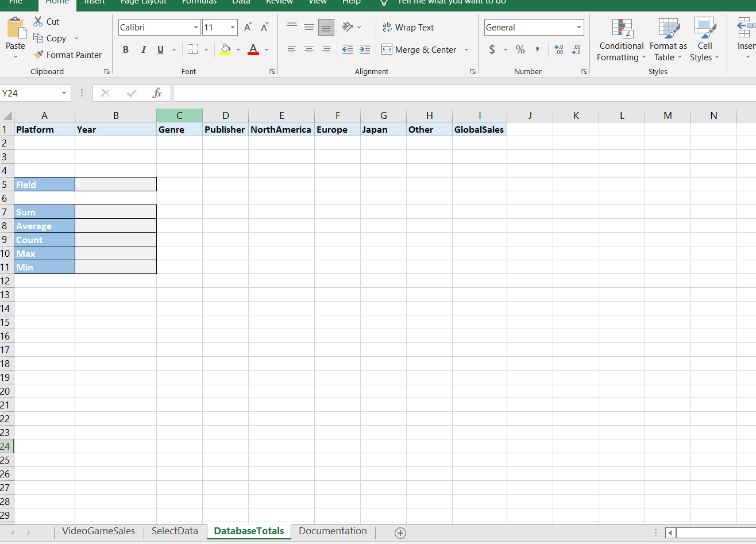Switch to the Formulas ribbon tab

coord(199,3)
